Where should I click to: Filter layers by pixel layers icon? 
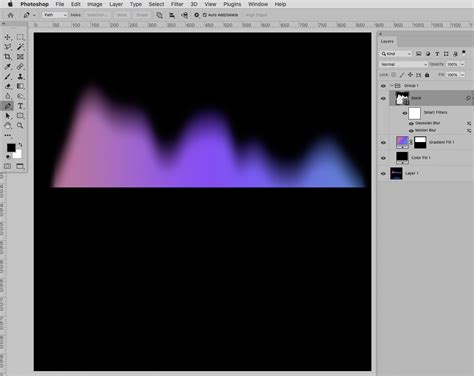(x=419, y=54)
